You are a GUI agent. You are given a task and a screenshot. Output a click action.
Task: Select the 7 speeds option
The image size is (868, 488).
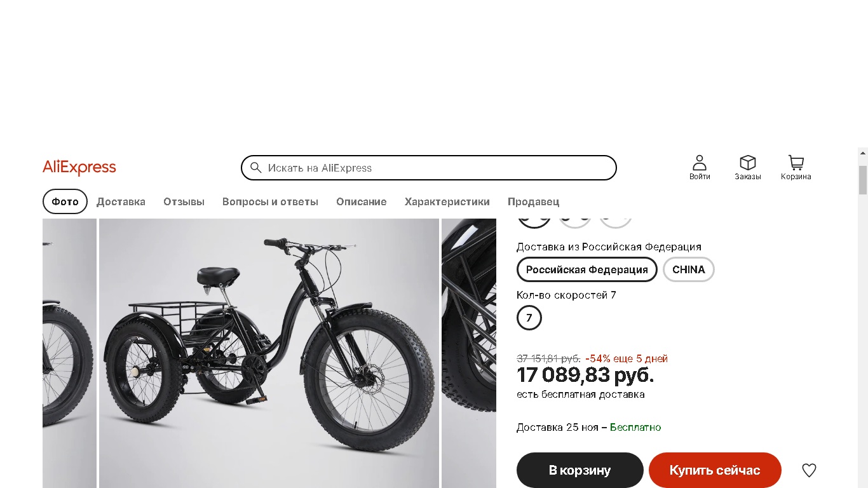click(529, 318)
